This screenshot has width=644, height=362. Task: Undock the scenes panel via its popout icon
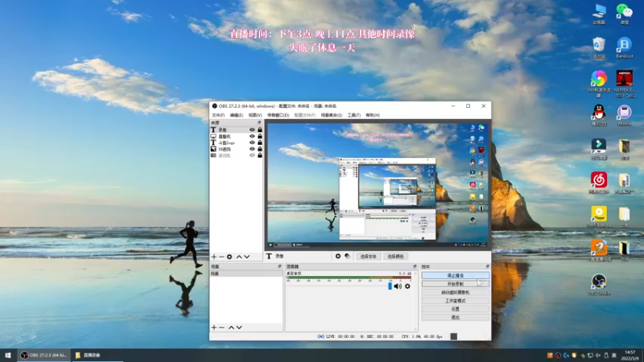click(279, 266)
